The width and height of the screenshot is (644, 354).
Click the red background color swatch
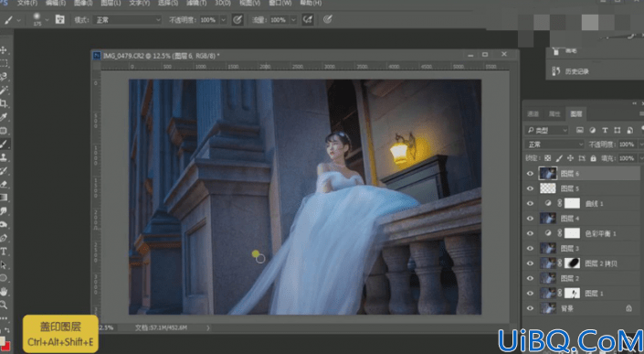[x=6, y=346]
